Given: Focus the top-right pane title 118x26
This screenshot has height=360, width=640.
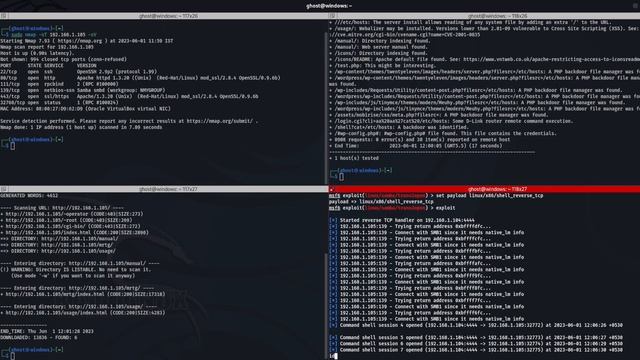Looking at the screenshot, I should (497, 16).
